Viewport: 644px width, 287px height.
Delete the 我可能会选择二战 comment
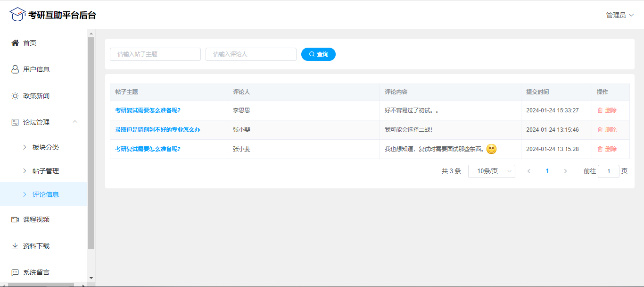pyautogui.click(x=607, y=130)
